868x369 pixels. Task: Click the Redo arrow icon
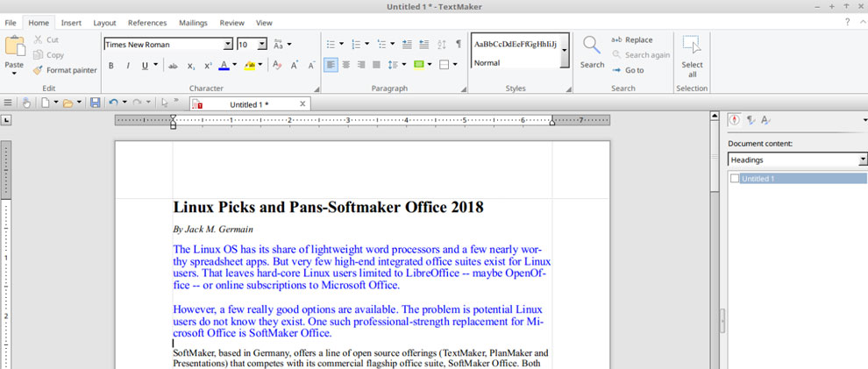pos(138,103)
